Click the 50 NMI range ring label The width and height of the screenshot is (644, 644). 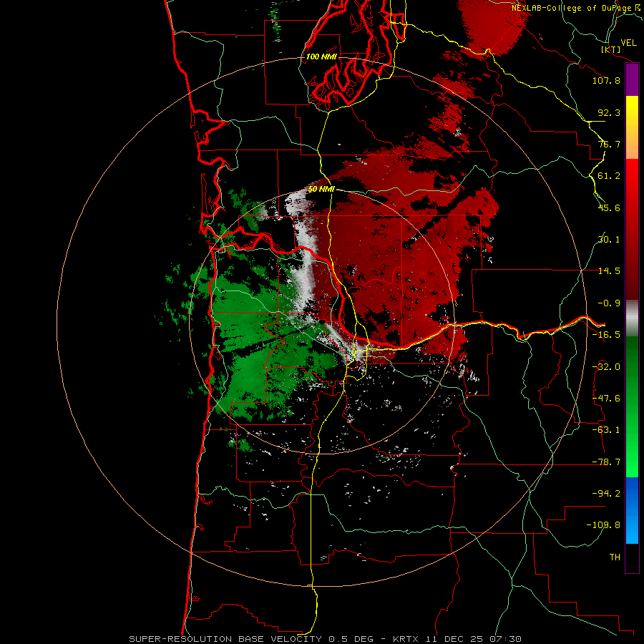[x=321, y=189]
